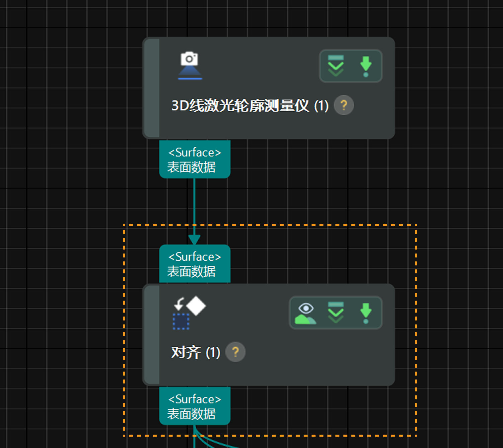
Task: Click the 表面数据 output port under 3D线激光轮廓测量仪
Action: (x=195, y=159)
